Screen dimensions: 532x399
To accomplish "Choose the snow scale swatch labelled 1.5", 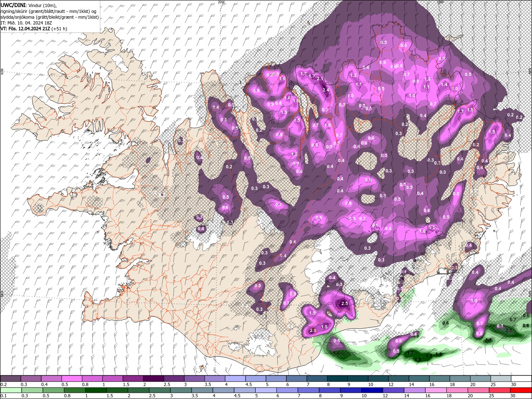I will tap(133, 379).
